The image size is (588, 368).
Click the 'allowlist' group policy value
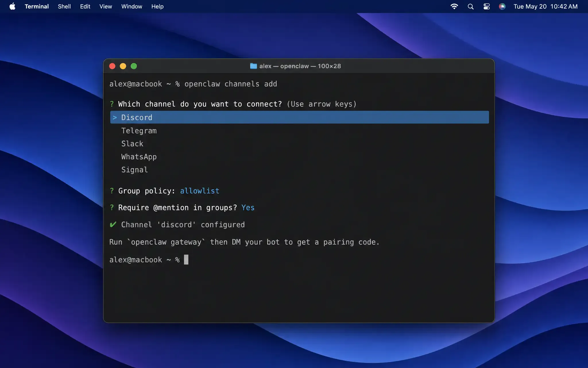[200, 191]
